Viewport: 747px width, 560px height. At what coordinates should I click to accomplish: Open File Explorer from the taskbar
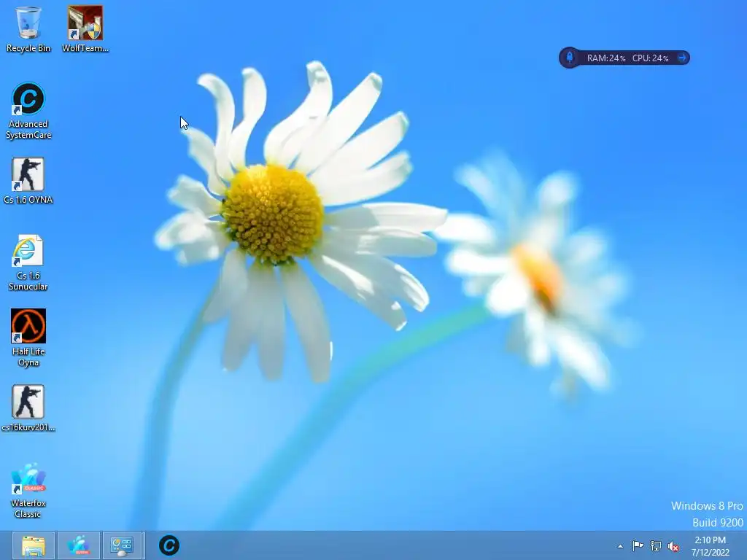(34, 545)
